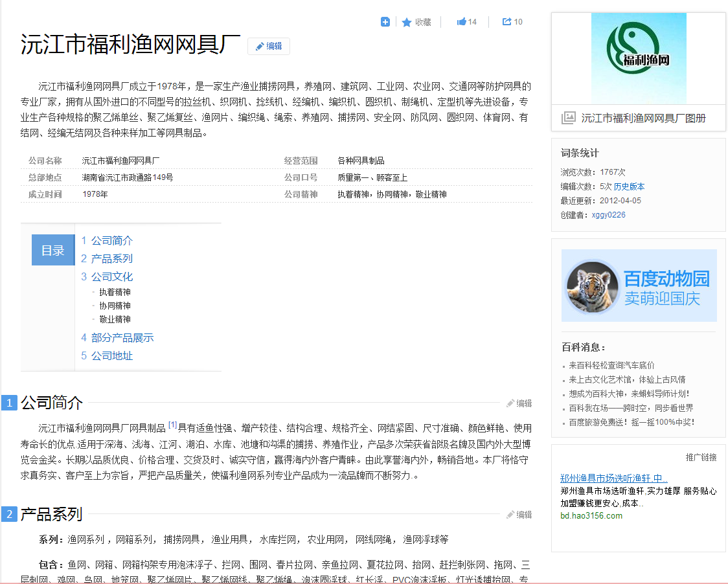Click the page title 沅江市福利渔网网具厂
Image resolution: width=728 pixels, height=584 pixels.
130,45
